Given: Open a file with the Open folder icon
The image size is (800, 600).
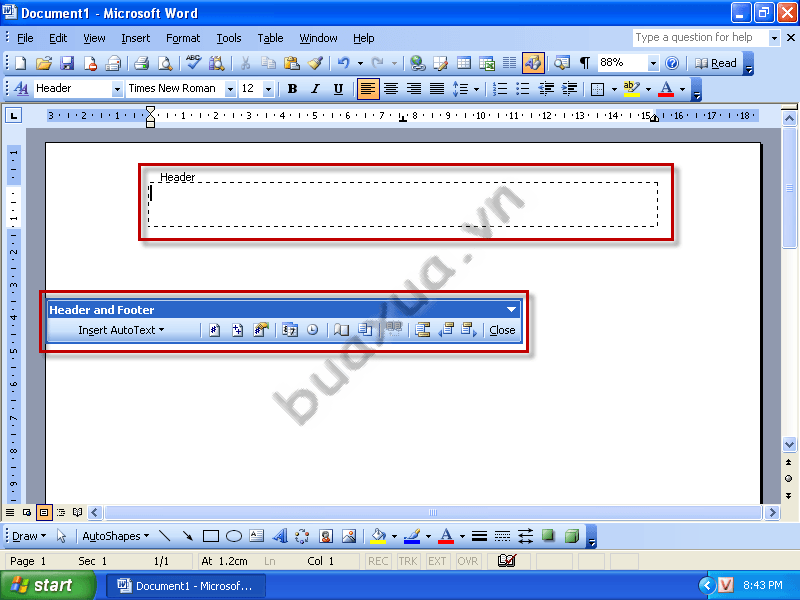Looking at the screenshot, I should click(x=44, y=63).
